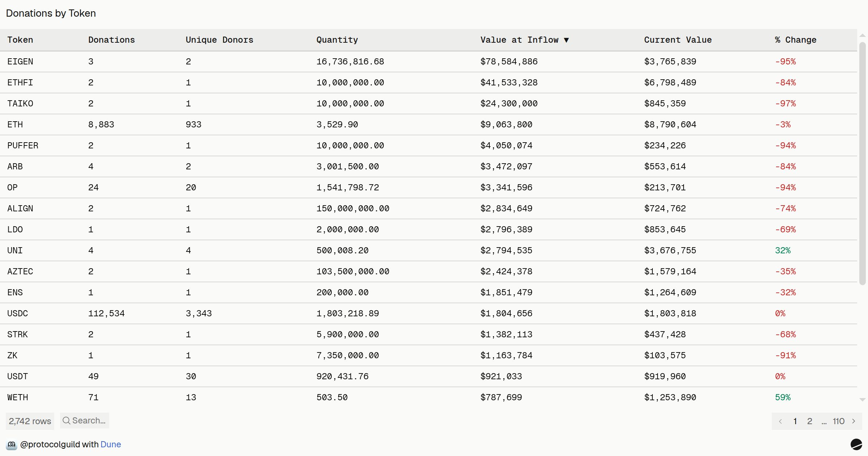This screenshot has width=868, height=456.
Task: Sort by Token column header
Action: point(20,40)
